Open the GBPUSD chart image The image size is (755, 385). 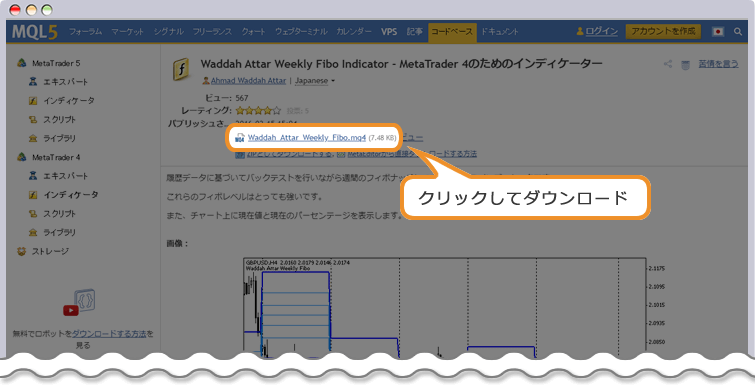(x=455, y=308)
